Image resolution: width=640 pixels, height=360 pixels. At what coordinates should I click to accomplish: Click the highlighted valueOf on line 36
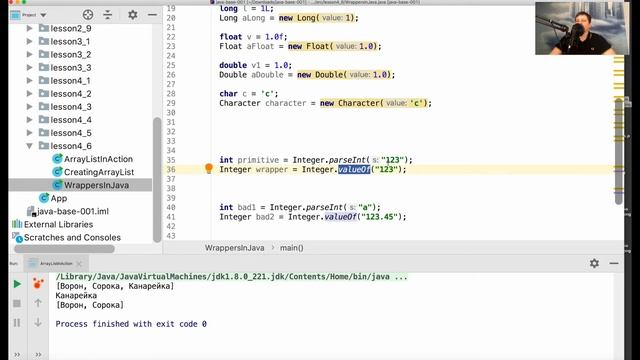click(354, 169)
